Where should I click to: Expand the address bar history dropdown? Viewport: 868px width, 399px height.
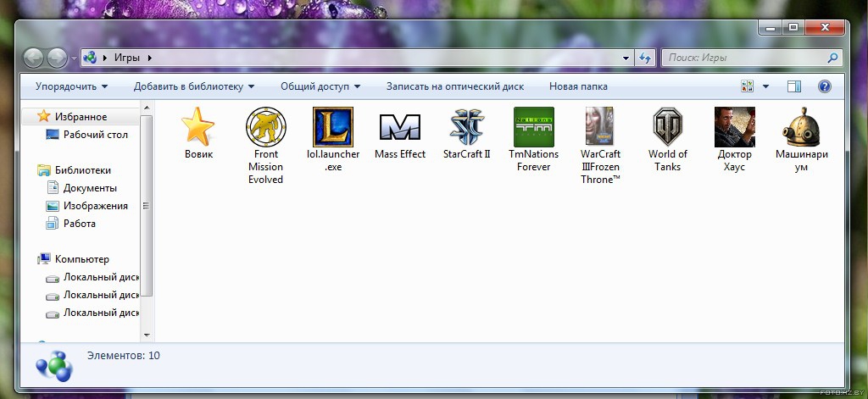click(626, 58)
